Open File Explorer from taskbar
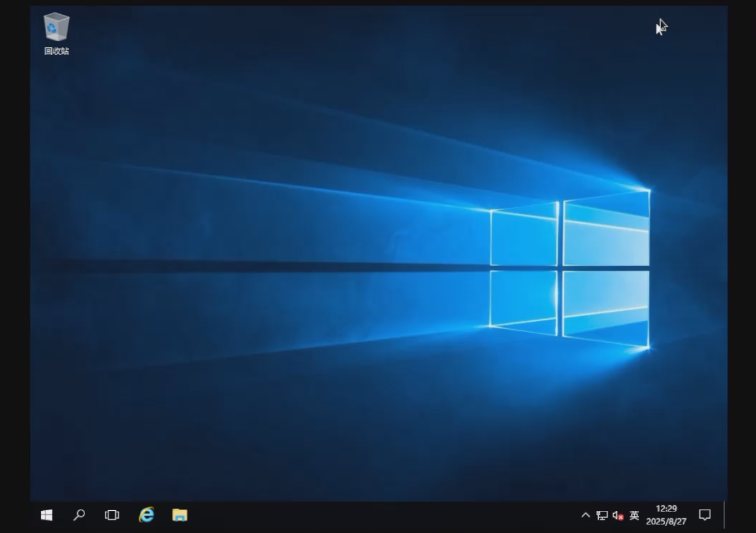Viewport: 756px width, 533px height. pyautogui.click(x=179, y=515)
